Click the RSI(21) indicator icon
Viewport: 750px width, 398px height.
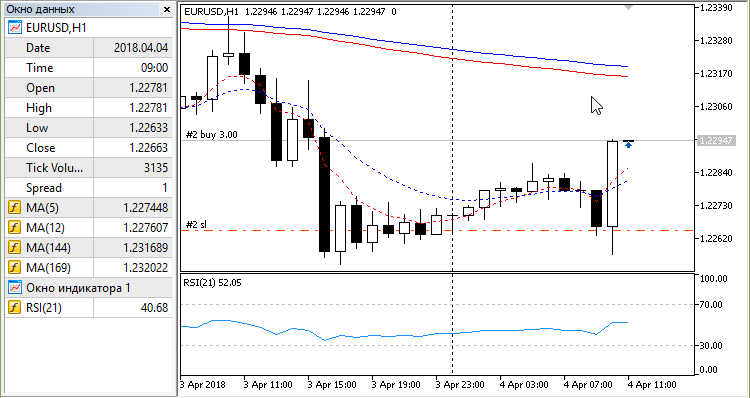click(15, 308)
